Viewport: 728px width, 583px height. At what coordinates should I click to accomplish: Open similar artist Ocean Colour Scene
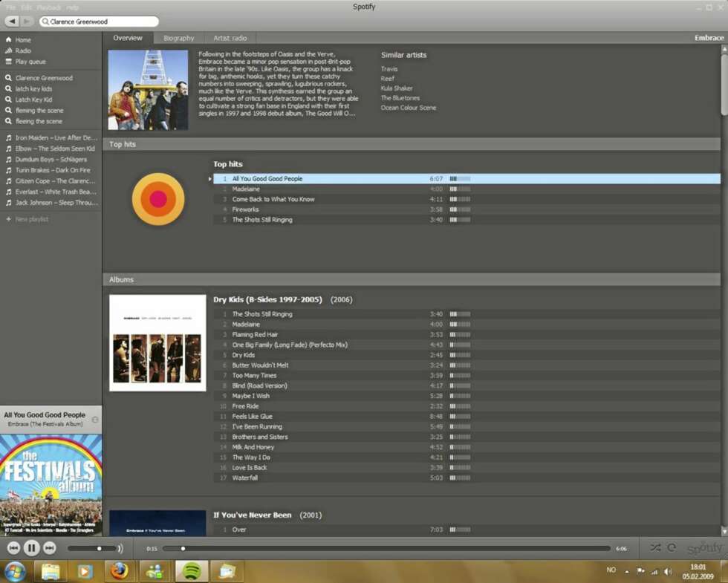coord(408,108)
